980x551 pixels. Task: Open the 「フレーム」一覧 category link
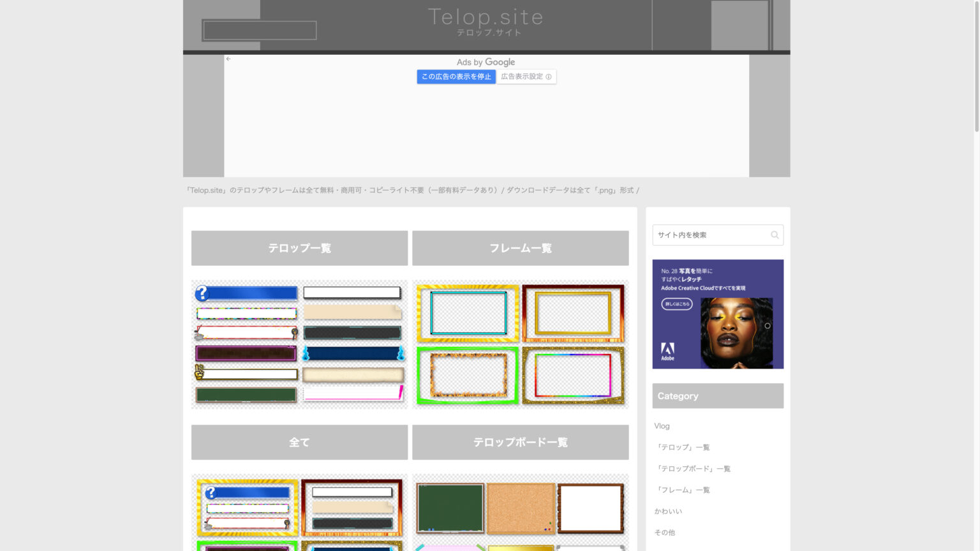coord(683,490)
